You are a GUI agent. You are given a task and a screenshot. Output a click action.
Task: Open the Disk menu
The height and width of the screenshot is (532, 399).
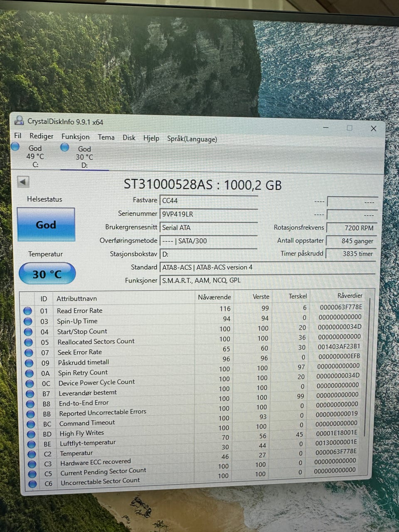129,138
